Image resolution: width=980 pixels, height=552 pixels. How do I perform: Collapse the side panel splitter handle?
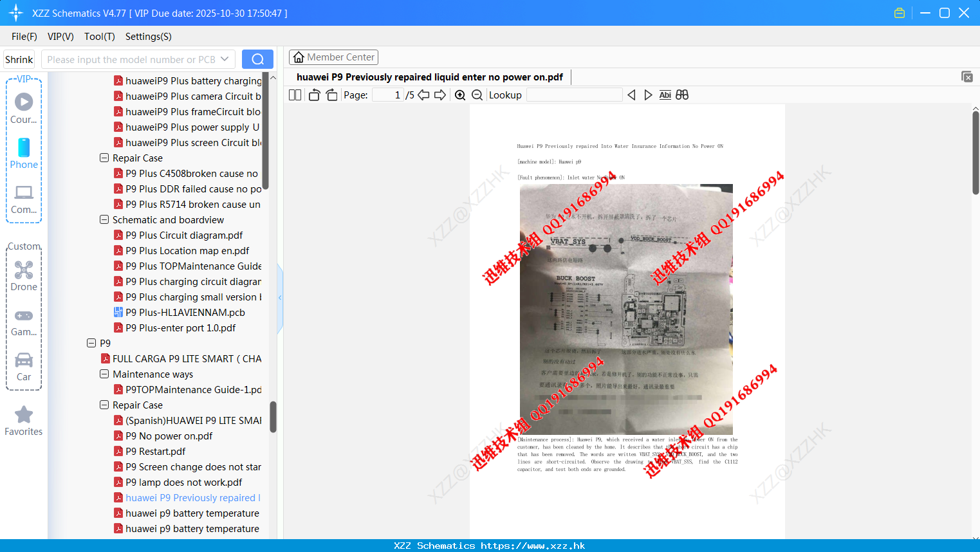pyautogui.click(x=280, y=298)
